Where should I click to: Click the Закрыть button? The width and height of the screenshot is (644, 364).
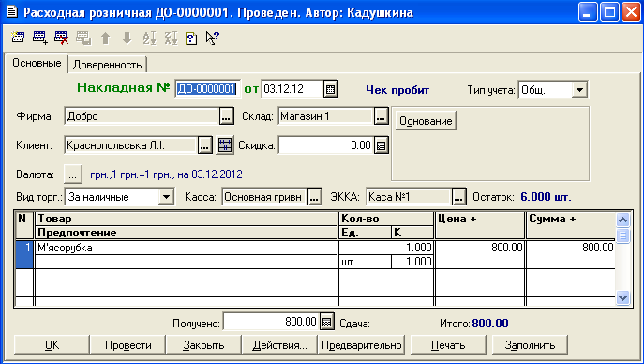tap(204, 345)
